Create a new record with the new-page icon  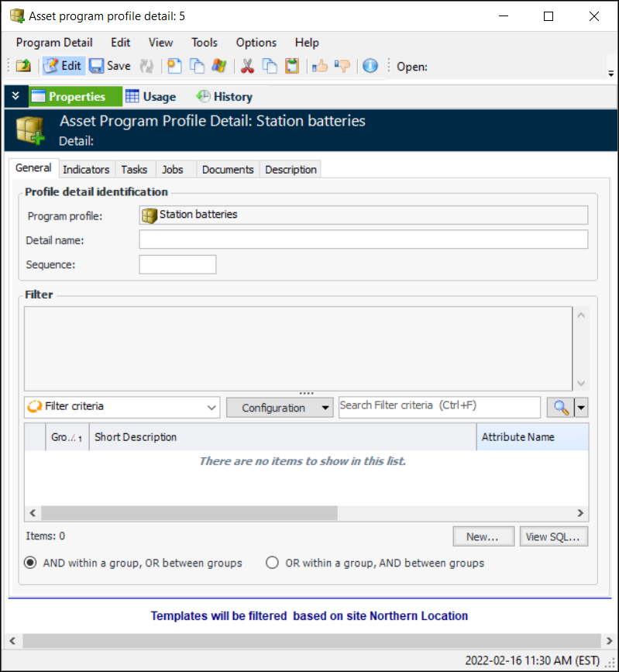(174, 66)
